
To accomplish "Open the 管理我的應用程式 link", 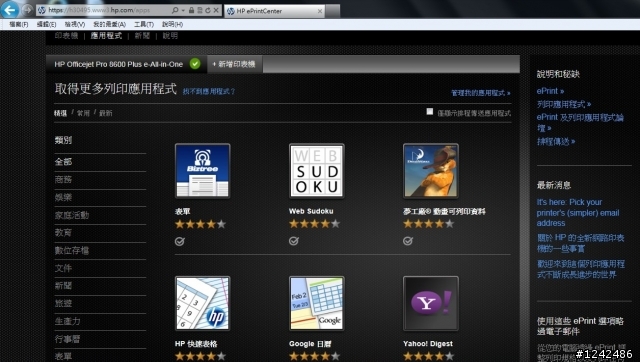I will pyautogui.click(x=480, y=93).
